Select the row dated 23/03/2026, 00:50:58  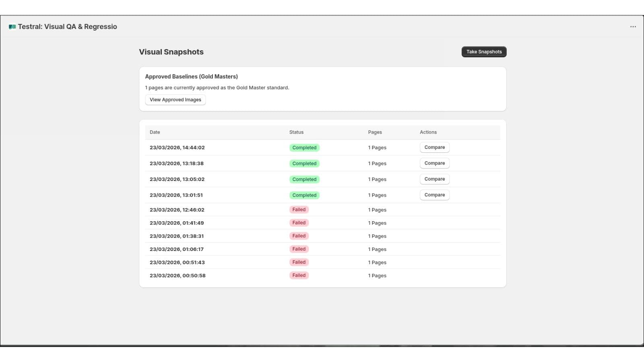click(x=322, y=276)
